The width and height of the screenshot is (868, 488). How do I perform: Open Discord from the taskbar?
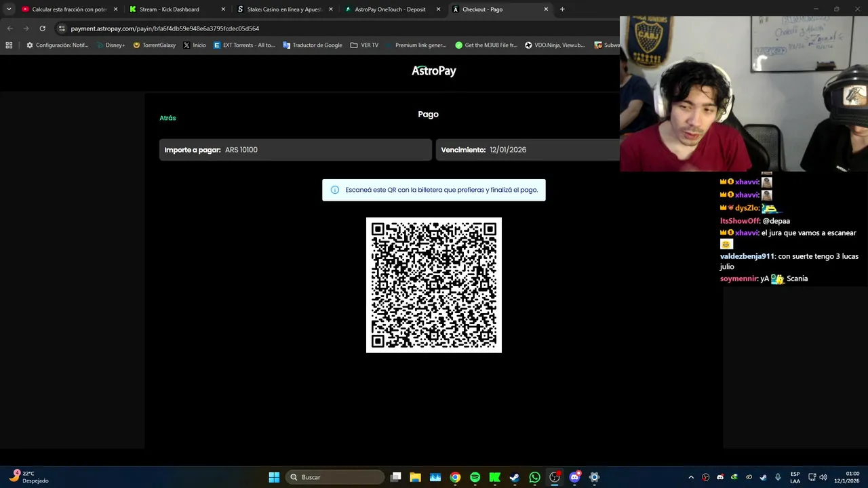click(x=574, y=477)
